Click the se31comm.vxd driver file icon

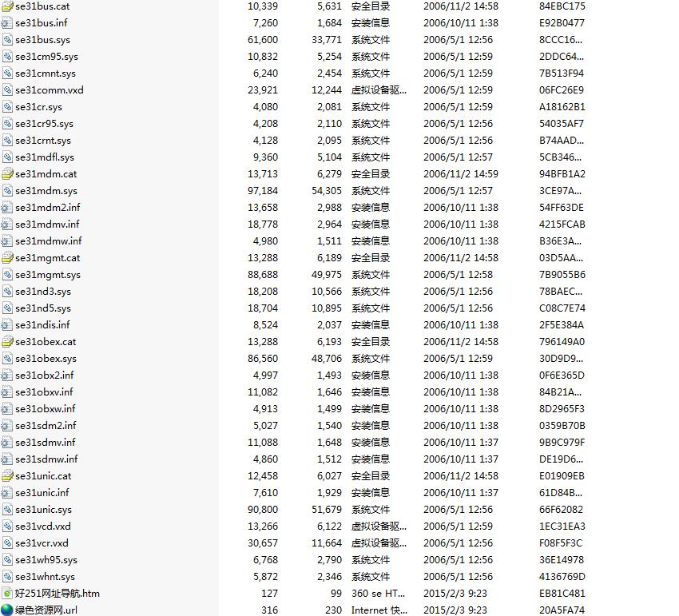tap(7, 90)
